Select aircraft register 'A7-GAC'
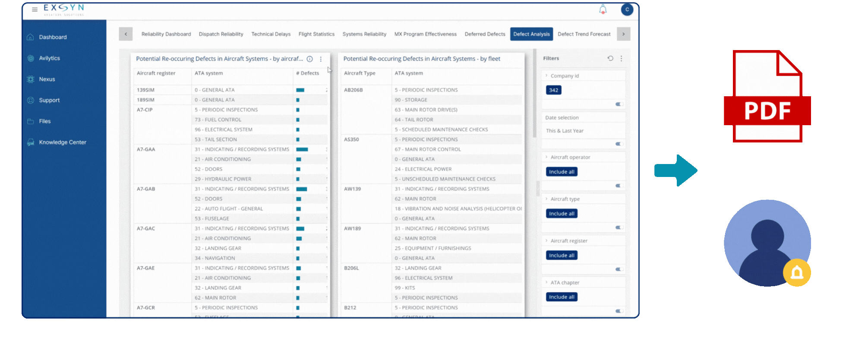The image size is (868, 341). [x=146, y=229]
